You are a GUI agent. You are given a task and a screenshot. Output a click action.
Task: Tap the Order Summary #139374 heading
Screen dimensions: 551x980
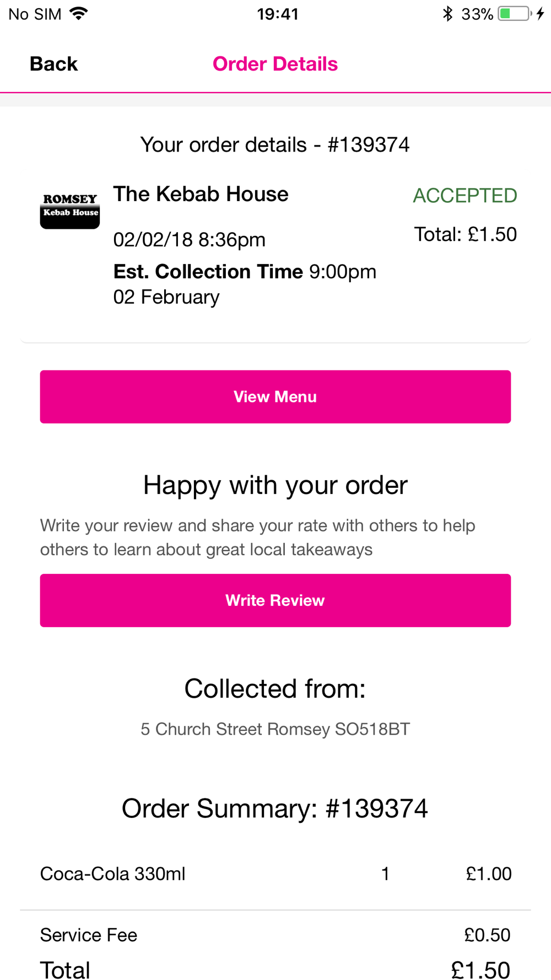(x=275, y=809)
